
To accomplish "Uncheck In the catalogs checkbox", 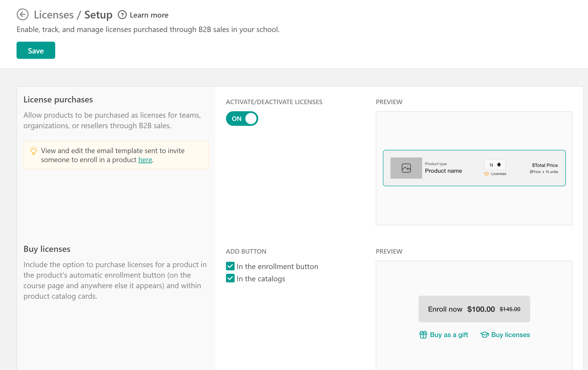I will [230, 279].
